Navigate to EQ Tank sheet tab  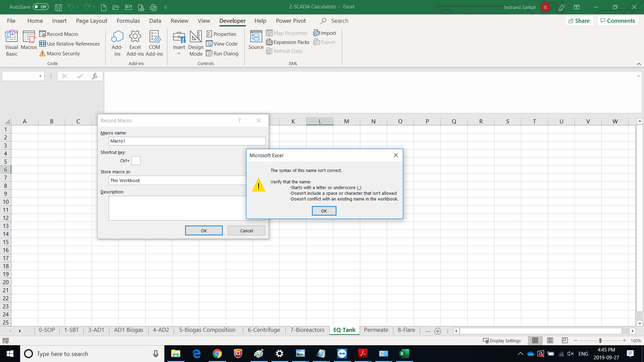coord(344,330)
